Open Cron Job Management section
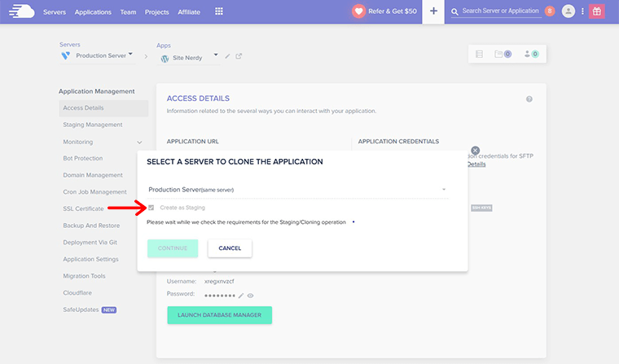The width and height of the screenshot is (619, 364). click(x=94, y=192)
